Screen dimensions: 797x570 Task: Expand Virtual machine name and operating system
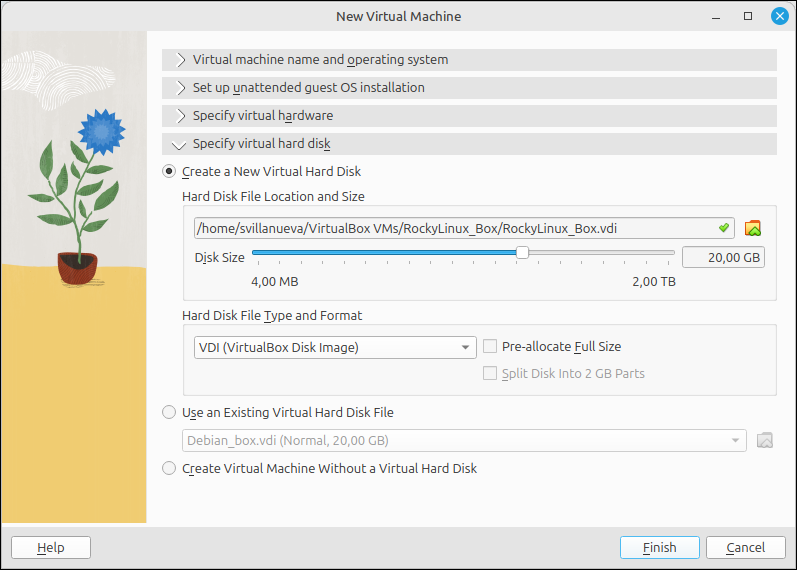click(x=469, y=59)
